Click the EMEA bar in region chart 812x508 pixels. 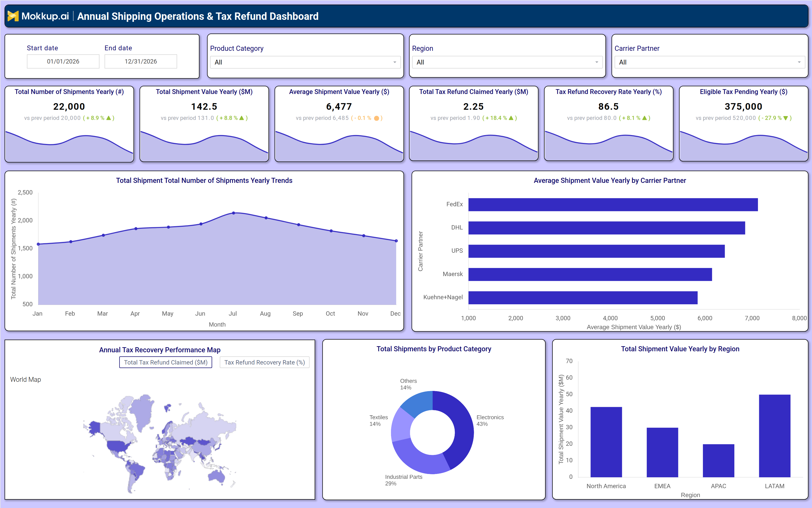(x=662, y=452)
